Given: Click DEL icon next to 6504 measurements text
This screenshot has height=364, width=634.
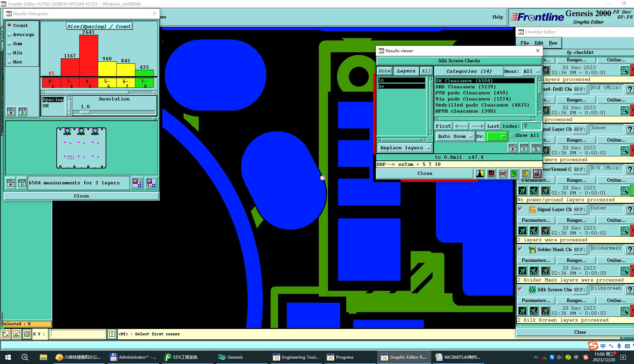Looking at the screenshot, I should 11,183.
